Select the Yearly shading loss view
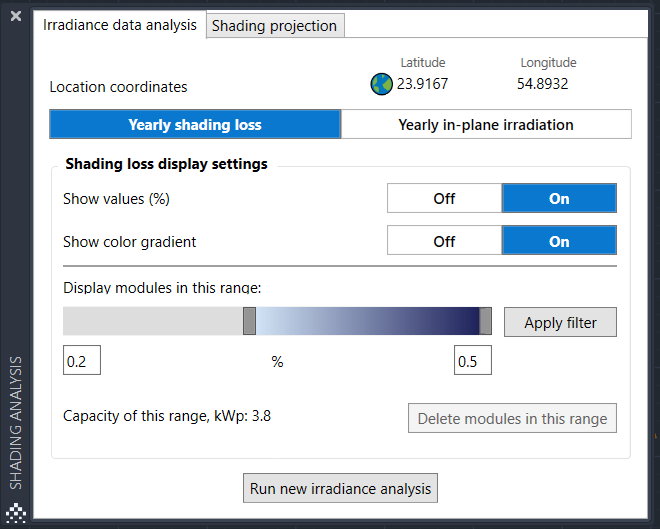Screen dimensions: 660x529 (x=195, y=125)
